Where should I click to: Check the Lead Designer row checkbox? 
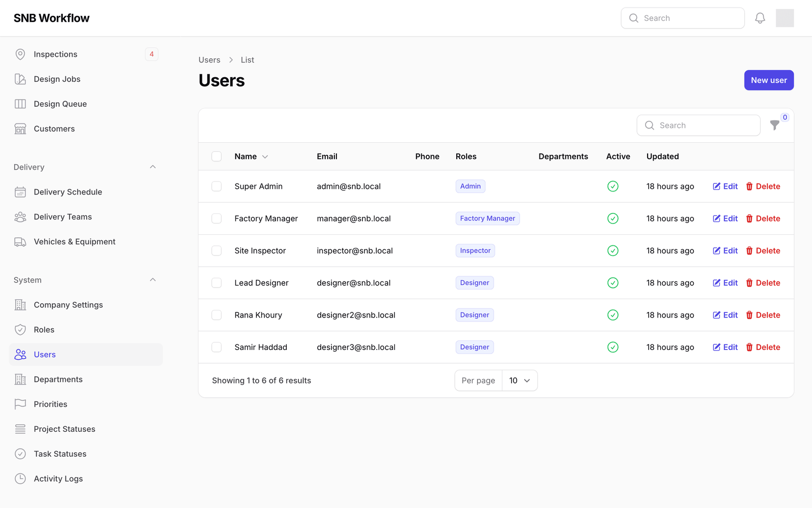(x=217, y=283)
